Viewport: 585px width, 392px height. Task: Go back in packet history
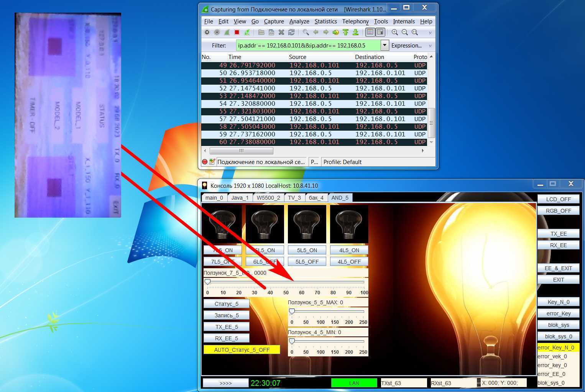click(316, 33)
